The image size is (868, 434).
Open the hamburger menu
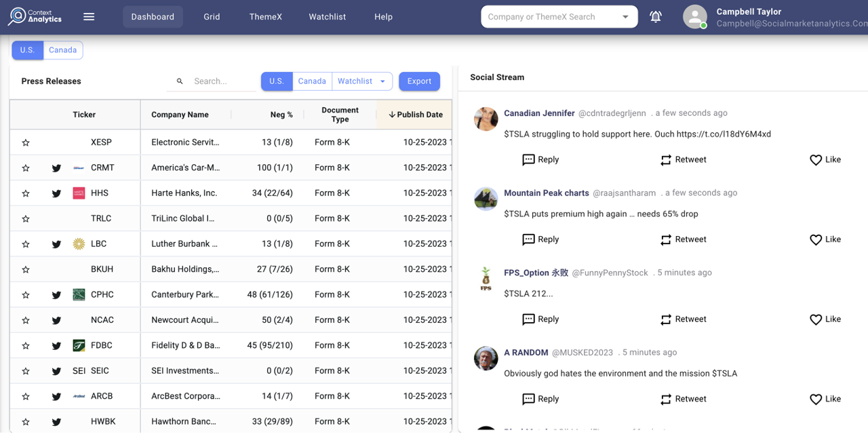(89, 17)
